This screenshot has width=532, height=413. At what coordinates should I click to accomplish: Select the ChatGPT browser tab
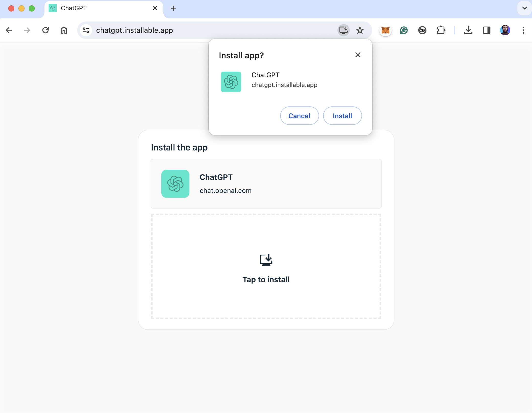point(104,9)
